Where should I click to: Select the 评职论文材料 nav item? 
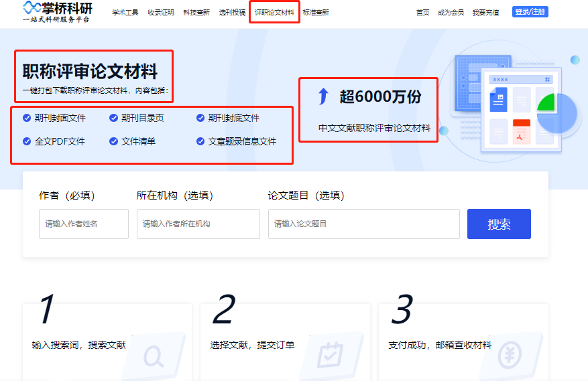[274, 12]
